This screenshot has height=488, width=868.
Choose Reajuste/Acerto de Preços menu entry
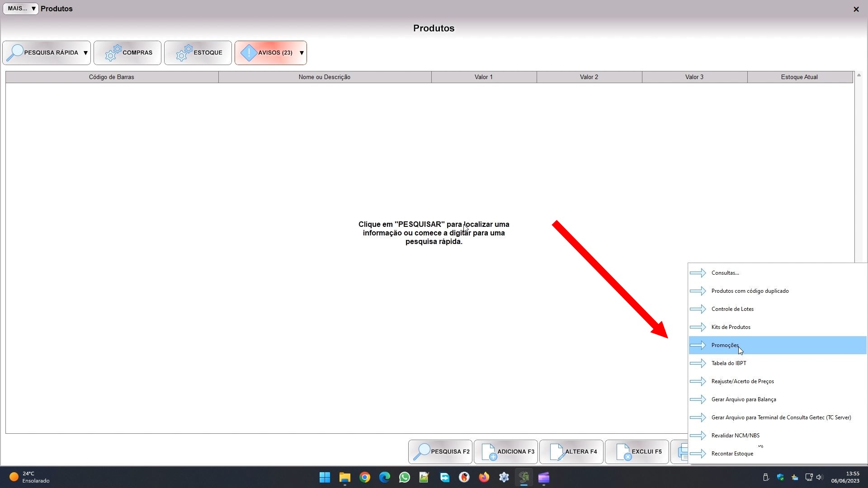(x=742, y=381)
